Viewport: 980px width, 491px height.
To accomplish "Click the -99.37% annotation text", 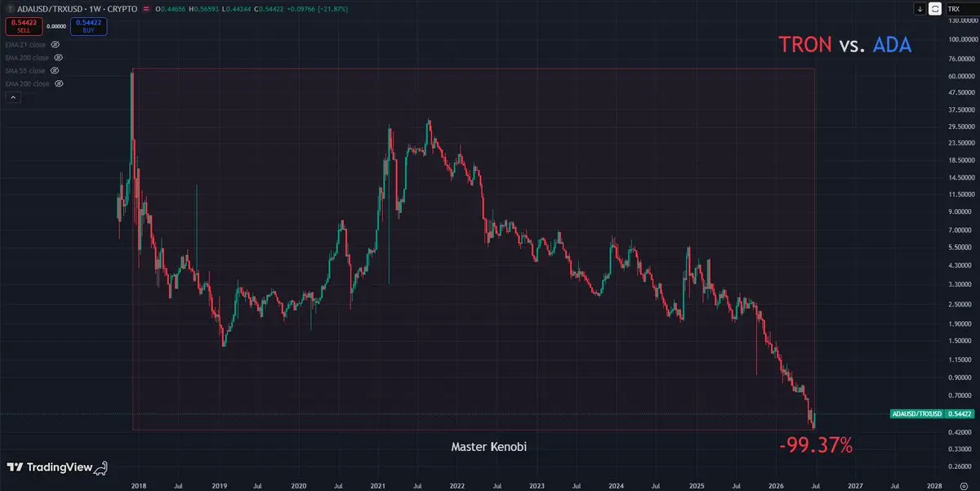I will click(x=815, y=445).
